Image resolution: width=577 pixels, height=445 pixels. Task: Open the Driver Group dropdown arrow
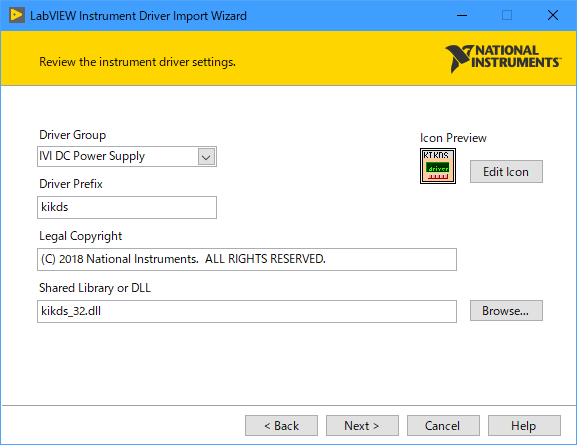coord(206,157)
